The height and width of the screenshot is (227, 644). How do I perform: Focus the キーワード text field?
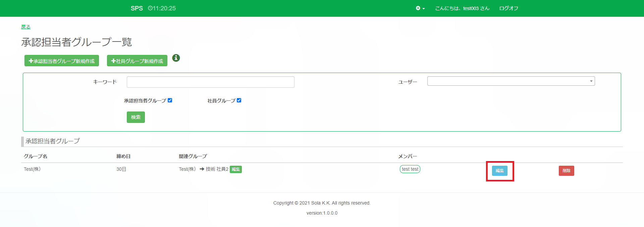tap(210, 82)
